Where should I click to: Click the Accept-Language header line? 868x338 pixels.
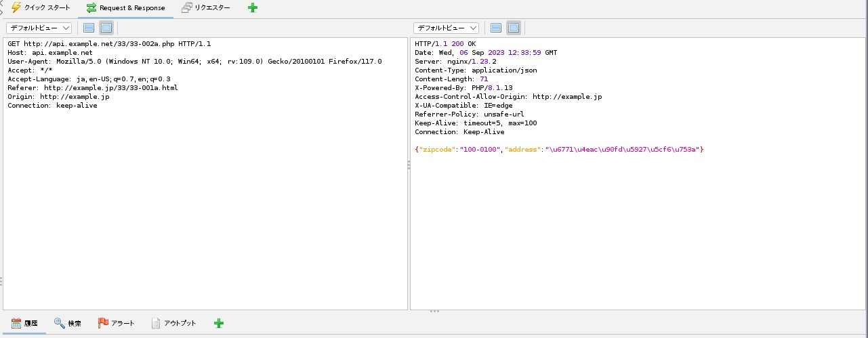pos(89,79)
